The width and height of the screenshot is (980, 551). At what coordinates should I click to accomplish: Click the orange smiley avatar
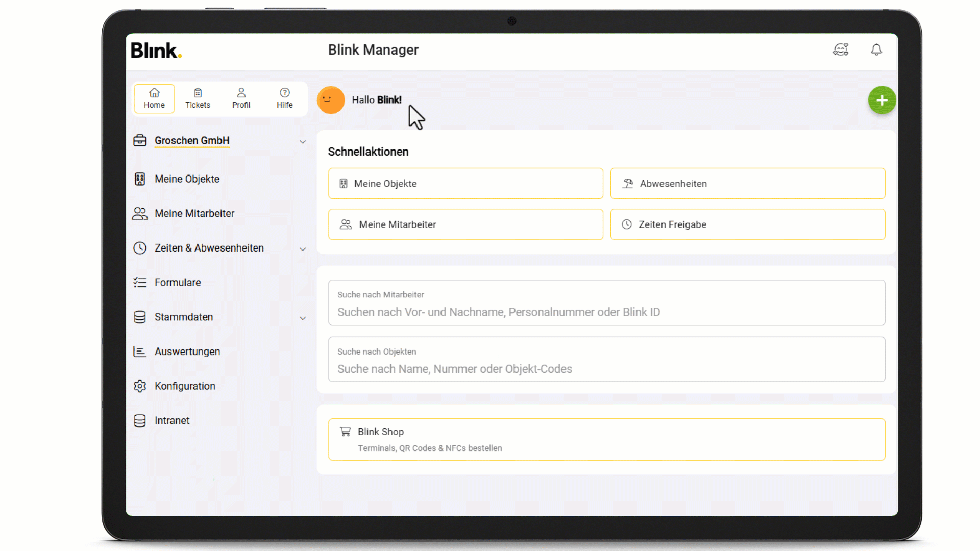331,100
